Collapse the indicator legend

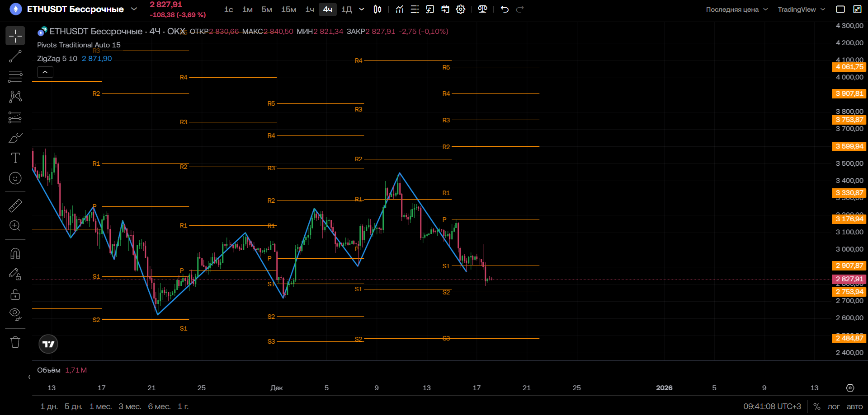(45, 72)
